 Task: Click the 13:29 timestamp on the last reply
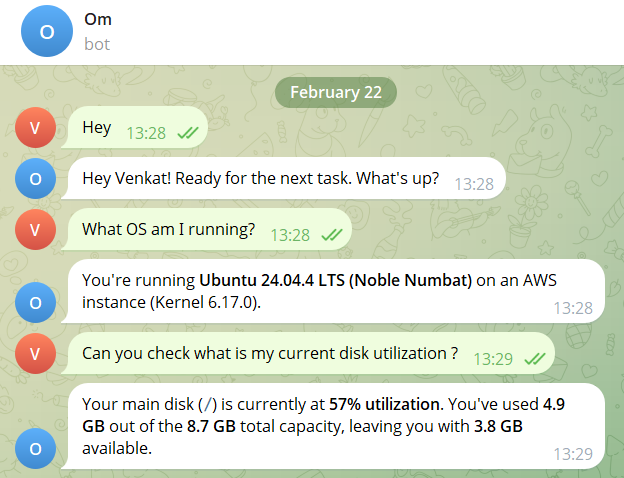coord(573,454)
